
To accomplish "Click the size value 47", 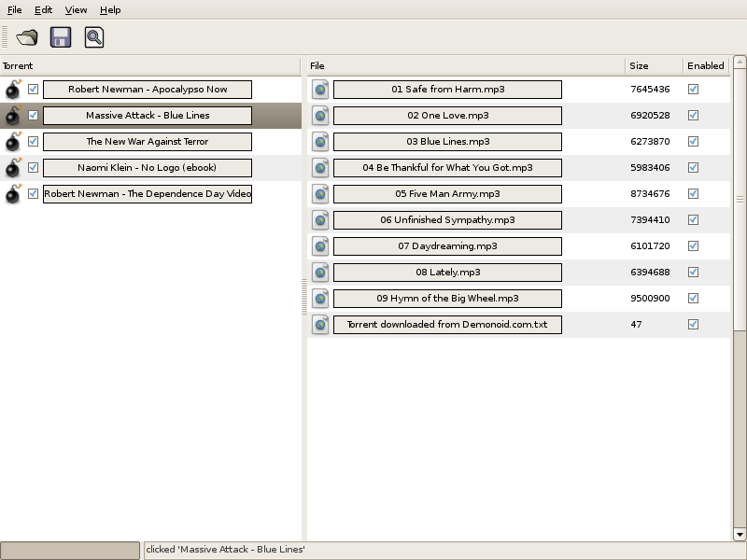I will point(636,325).
